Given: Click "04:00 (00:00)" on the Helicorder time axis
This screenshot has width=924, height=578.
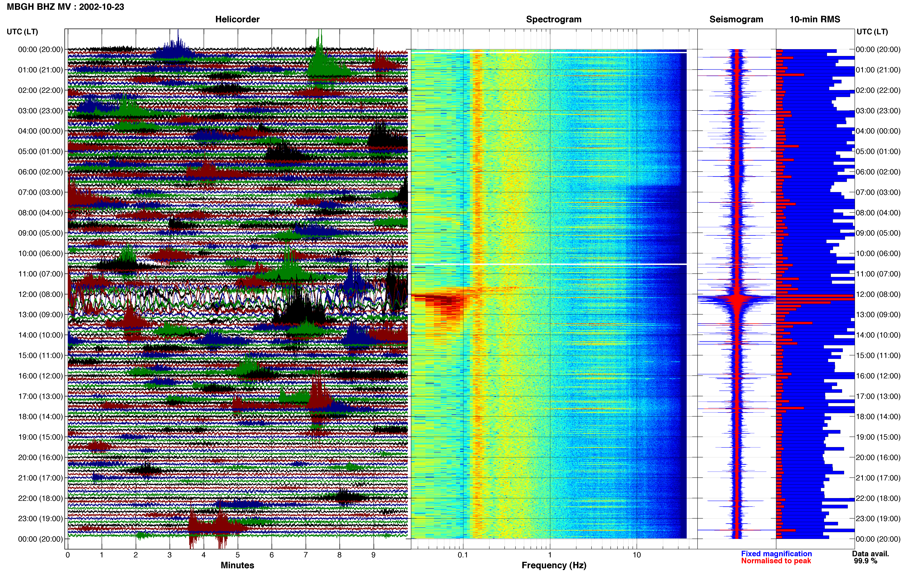Looking at the screenshot, I should click(41, 131).
